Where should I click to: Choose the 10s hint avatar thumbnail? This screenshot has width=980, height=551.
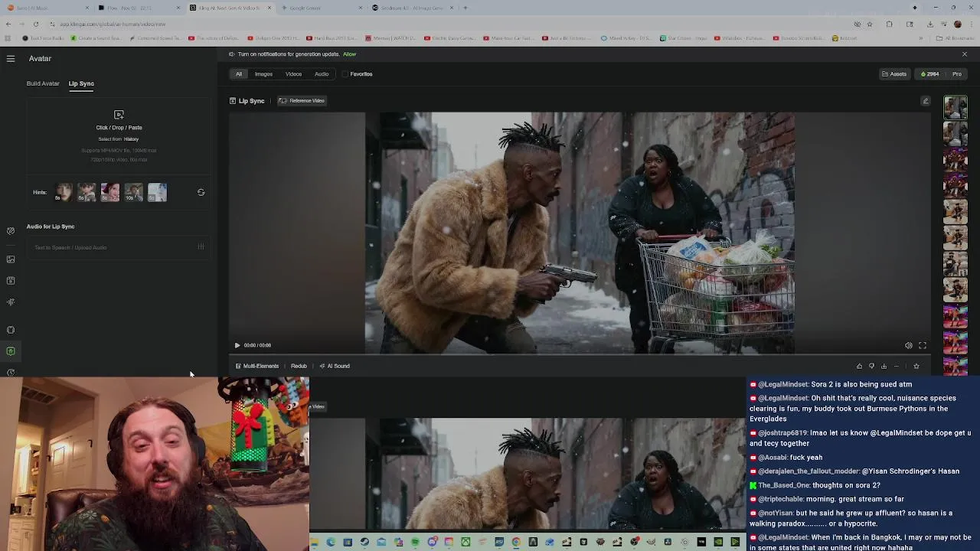tap(134, 192)
